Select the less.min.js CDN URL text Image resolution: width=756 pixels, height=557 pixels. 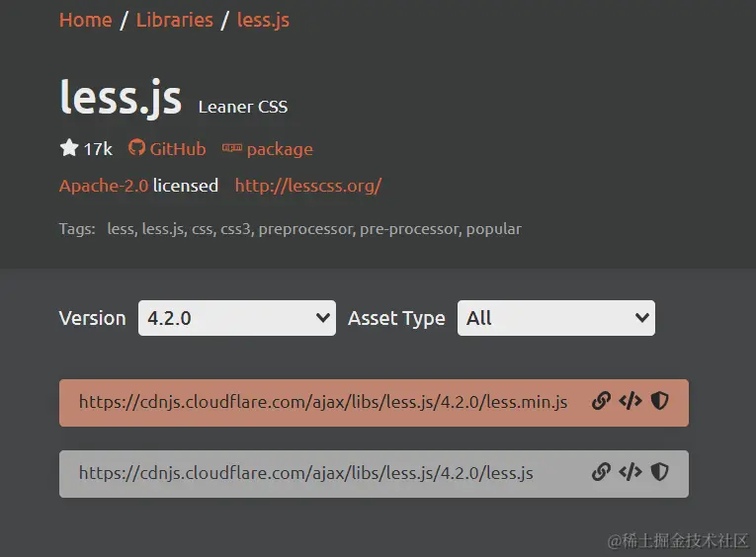pyautogui.click(x=323, y=402)
